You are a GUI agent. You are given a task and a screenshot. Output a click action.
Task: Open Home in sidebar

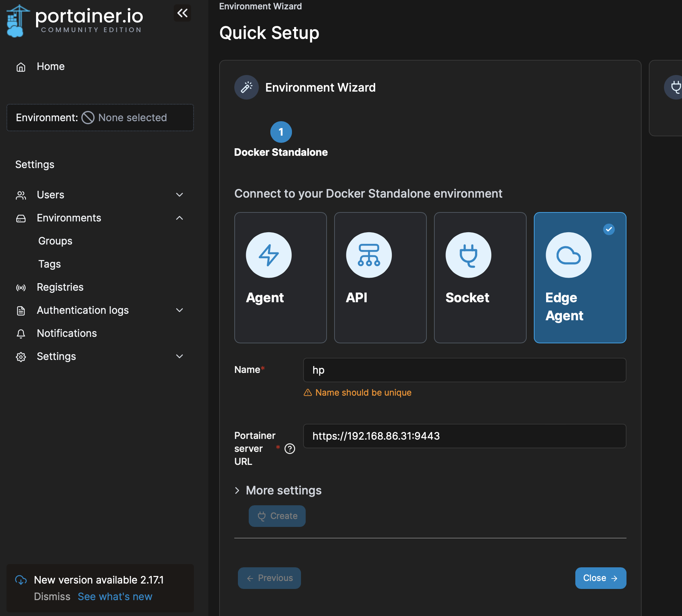pos(51,66)
